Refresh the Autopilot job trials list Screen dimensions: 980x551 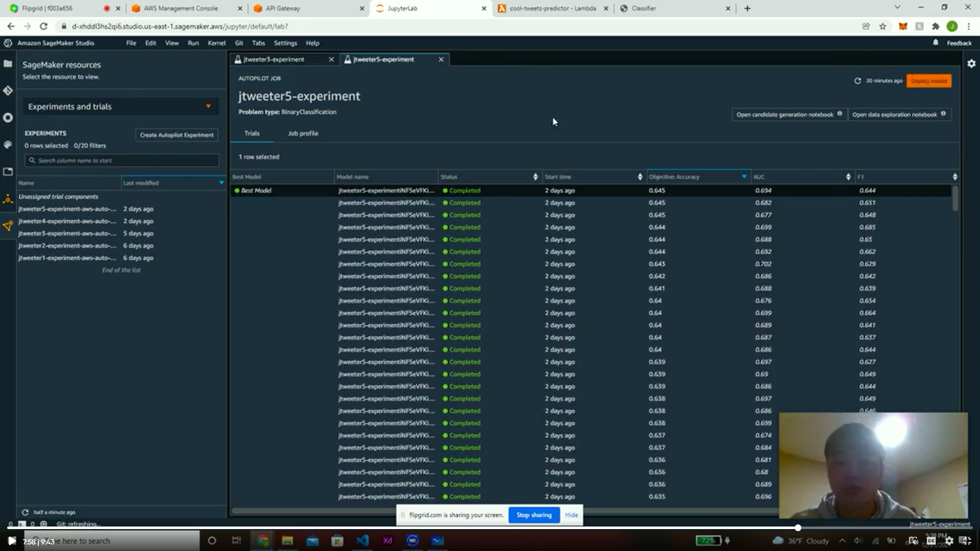(857, 81)
